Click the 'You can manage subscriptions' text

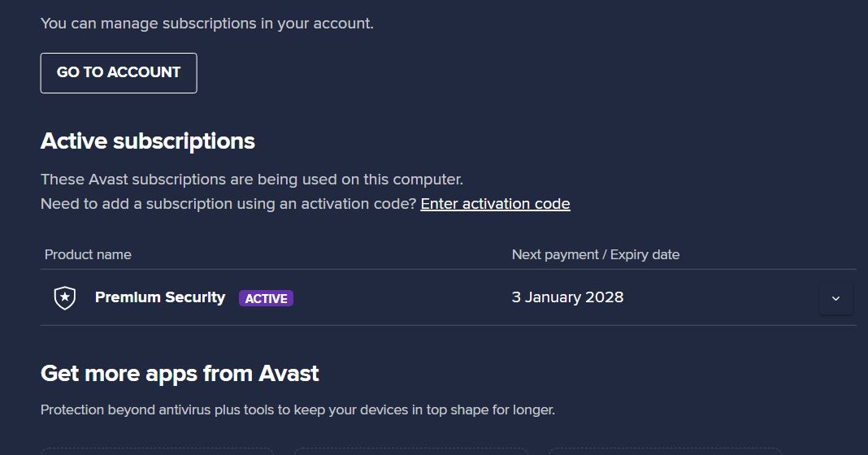(x=207, y=24)
